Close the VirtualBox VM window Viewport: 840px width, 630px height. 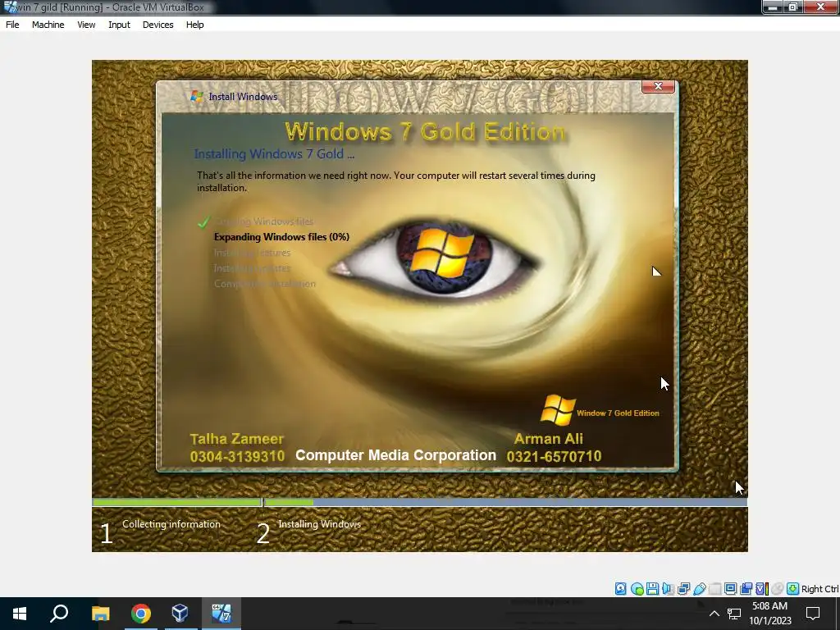coord(820,7)
